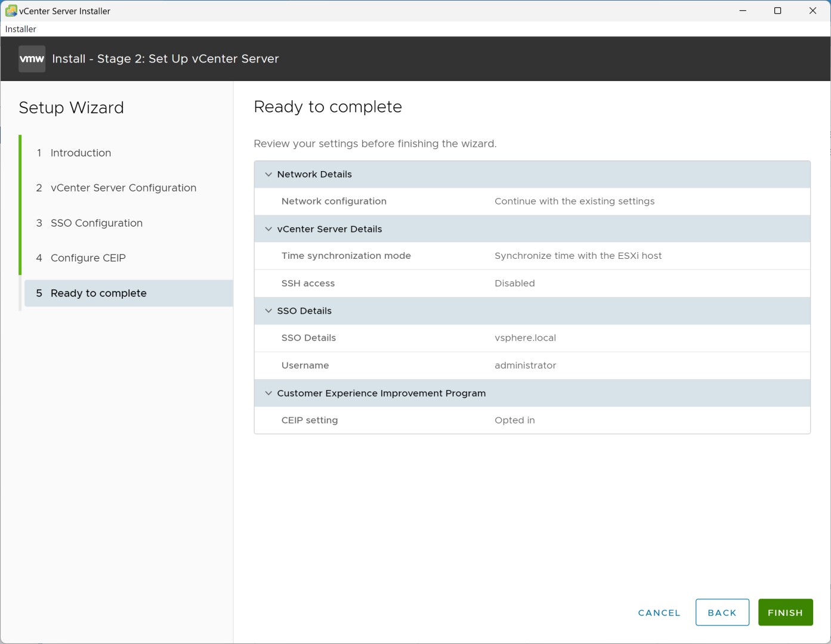Collapse the vCenter Server Details section
This screenshot has width=831, height=644.
(x=268, y=229)
